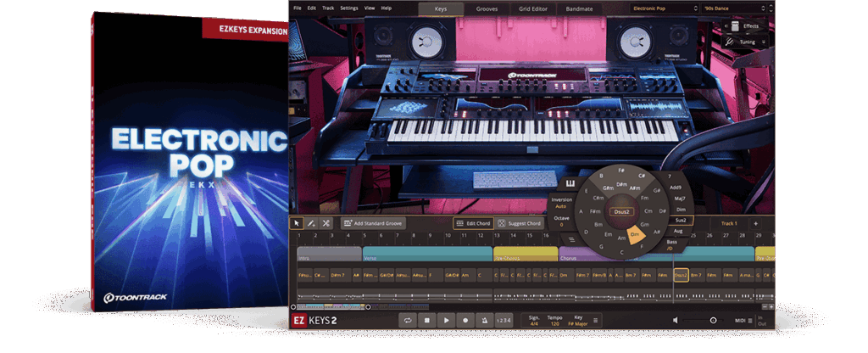Select the Verse song section
This screenshot has width=868, height=353.
tap(427, 255)
